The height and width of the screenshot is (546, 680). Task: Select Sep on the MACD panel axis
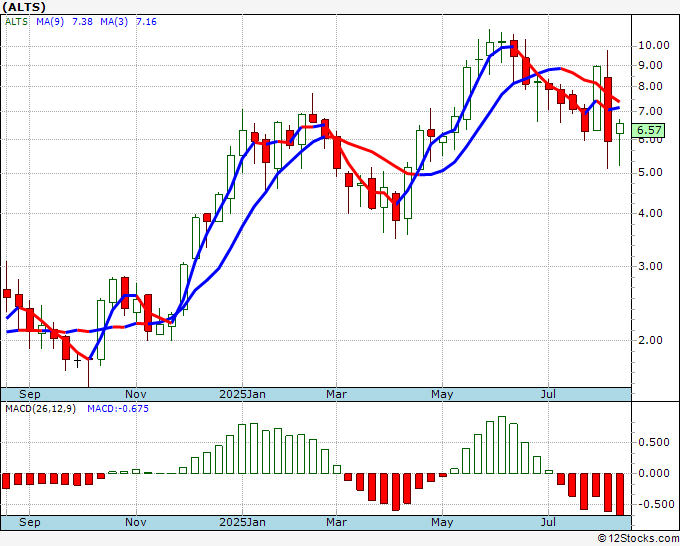point(30,522)
